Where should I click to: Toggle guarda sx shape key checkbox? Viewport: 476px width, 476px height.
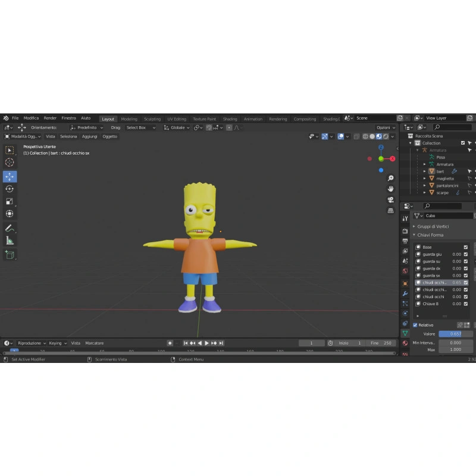click(x=466, y=275)
